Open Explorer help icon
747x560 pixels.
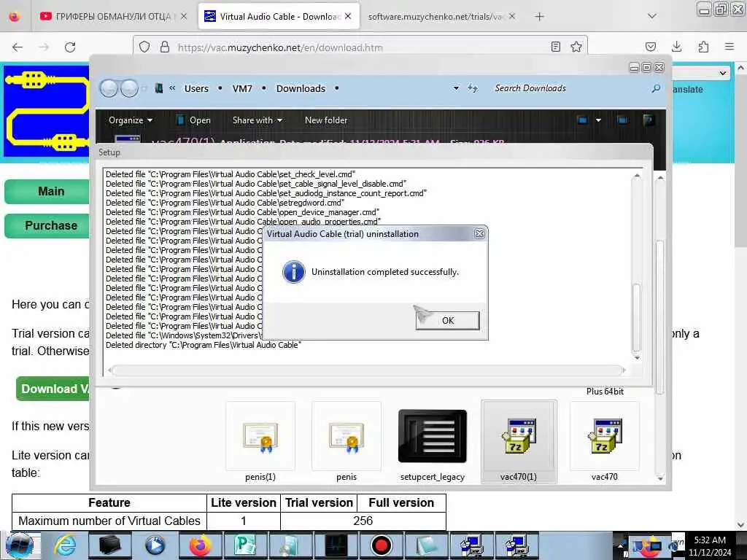tap(648, 120)
